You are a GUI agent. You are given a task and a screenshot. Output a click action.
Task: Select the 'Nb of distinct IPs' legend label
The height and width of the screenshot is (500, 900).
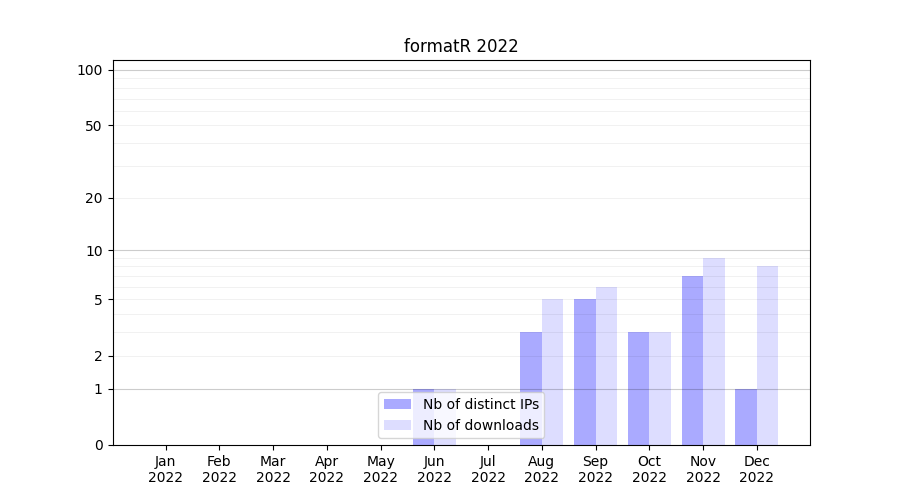tap(480, 404)
